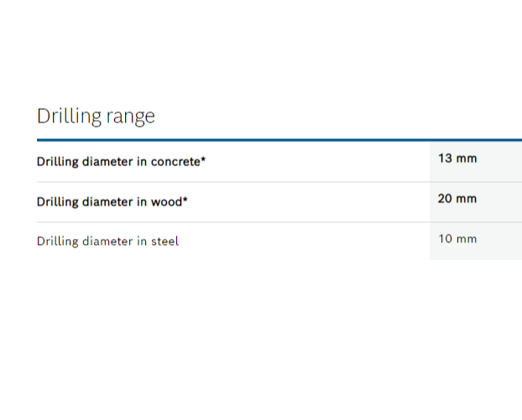Select the Drilling diameter in steel label
522x420 pixels.
[x=107, y=241]
